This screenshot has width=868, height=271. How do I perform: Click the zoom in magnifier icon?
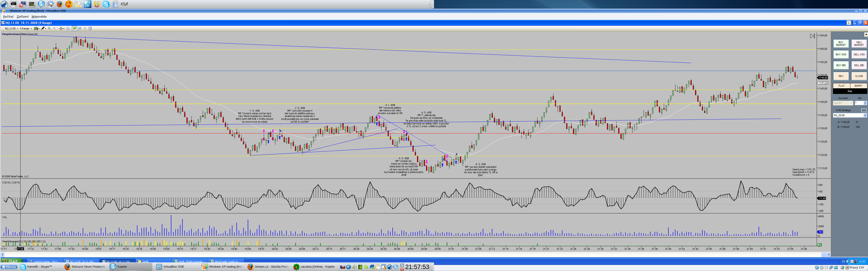pos(50,29)
